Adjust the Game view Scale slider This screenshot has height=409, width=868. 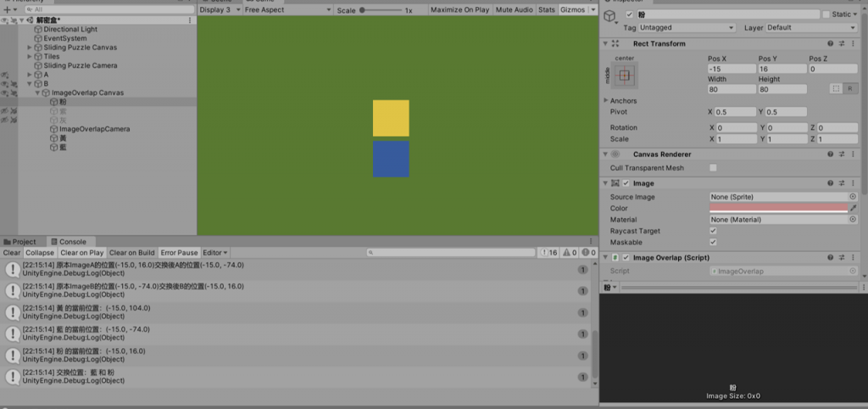click(x=381, y=10)
